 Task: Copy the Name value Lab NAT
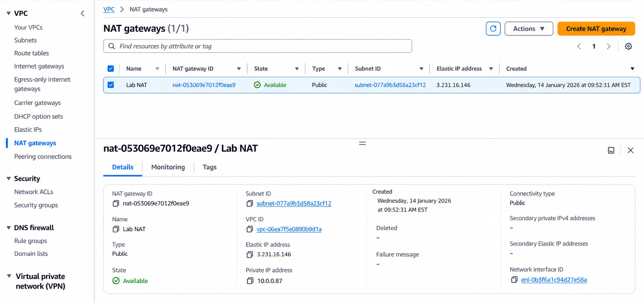[x=116, y=229]
